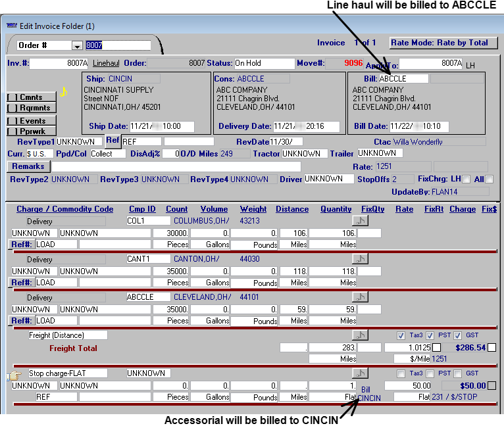Toggle fixed charge checkbox beside $50.00

click(x=491, y=385)
